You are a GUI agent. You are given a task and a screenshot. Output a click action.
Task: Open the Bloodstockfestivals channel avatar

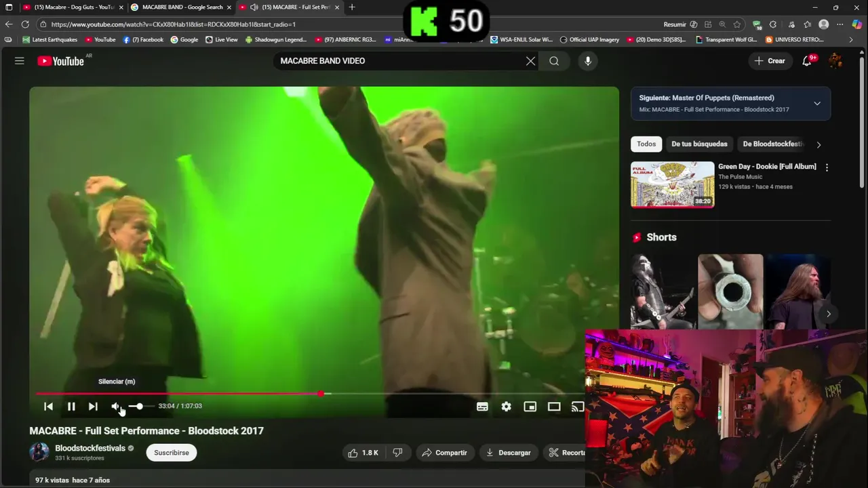[39, 452]
